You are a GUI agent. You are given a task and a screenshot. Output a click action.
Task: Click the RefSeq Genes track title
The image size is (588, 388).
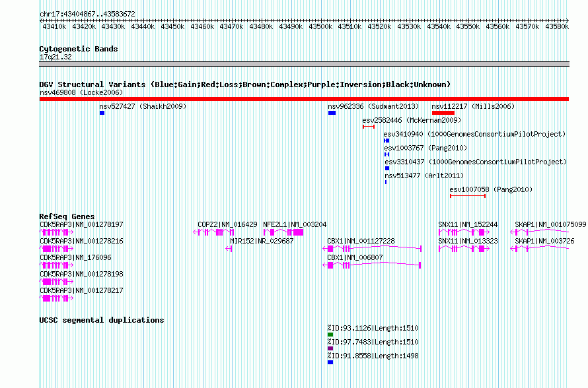pos(67,216)
